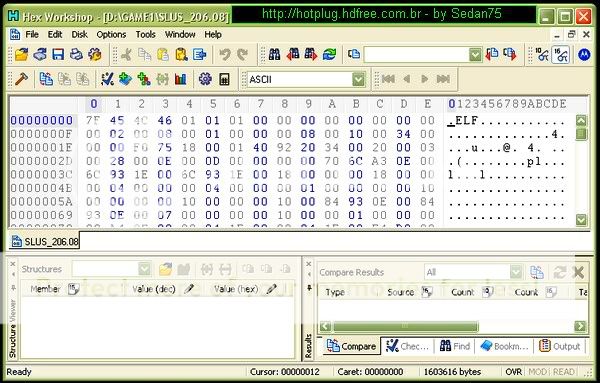Click the Save floppy disk icon
The image size is (600, 383).
coord(58,55)
